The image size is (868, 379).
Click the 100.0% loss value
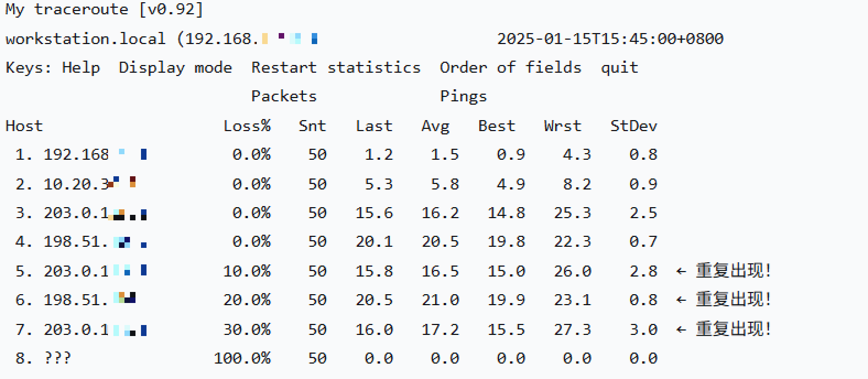click(x=242, y=359)
